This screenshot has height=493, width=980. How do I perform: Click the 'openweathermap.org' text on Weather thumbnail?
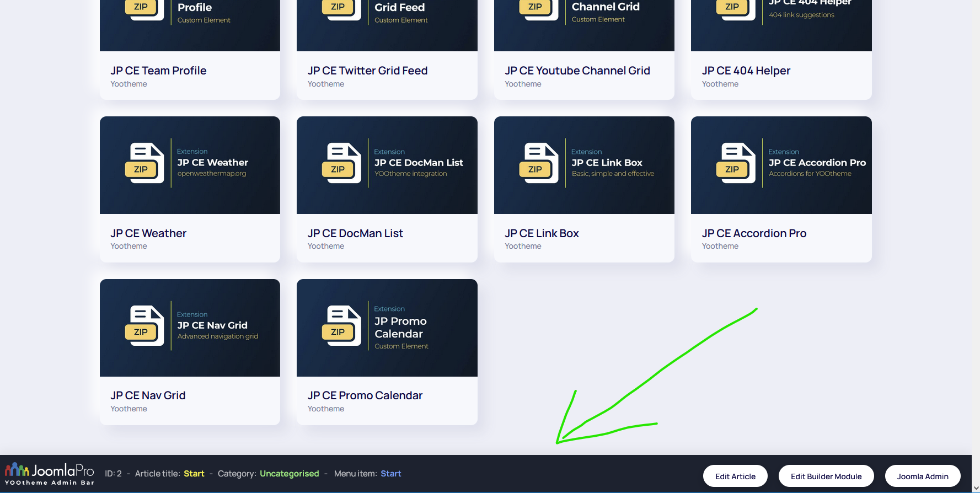tap(212, 174)
